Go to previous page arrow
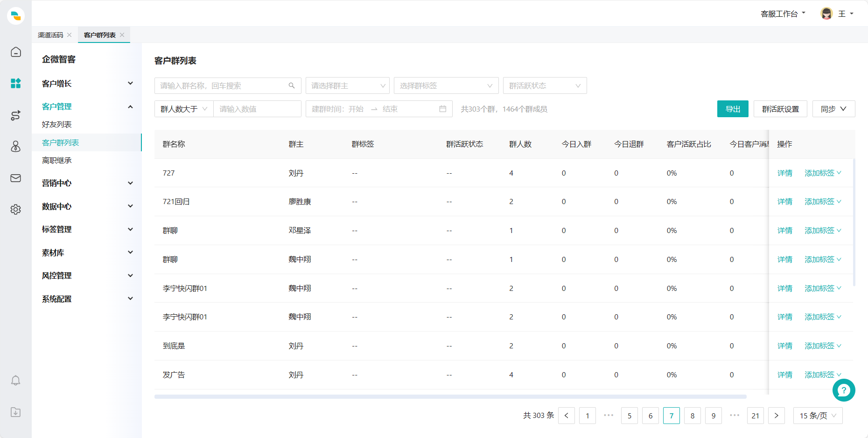 [x=567, y=416]
